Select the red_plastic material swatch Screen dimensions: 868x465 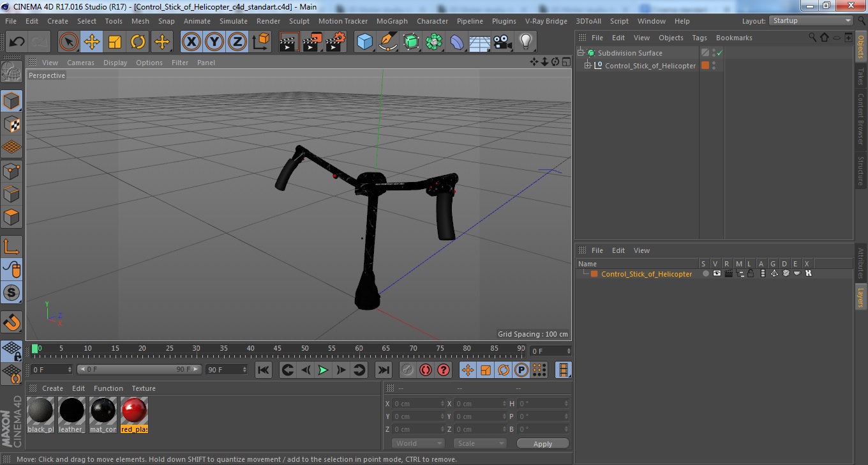(134, 415)
